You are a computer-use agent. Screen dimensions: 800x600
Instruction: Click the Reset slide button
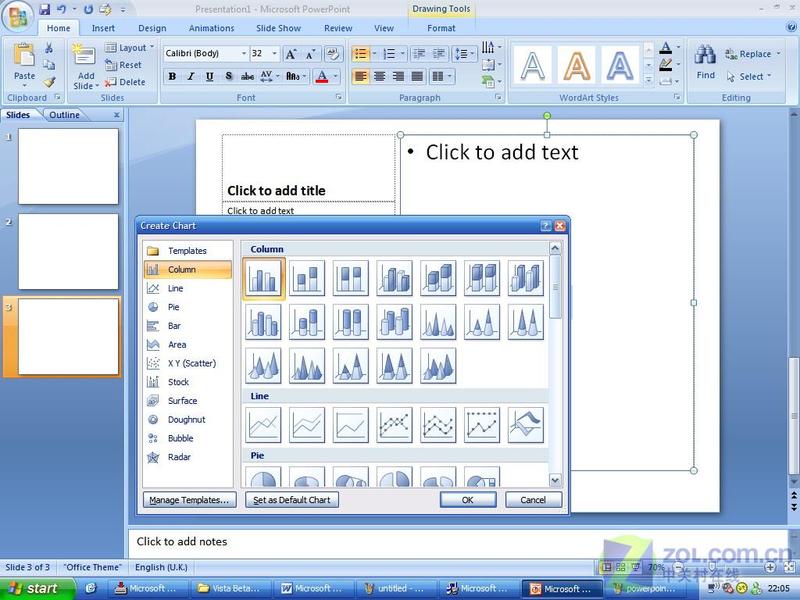click(x=123, y=65)
